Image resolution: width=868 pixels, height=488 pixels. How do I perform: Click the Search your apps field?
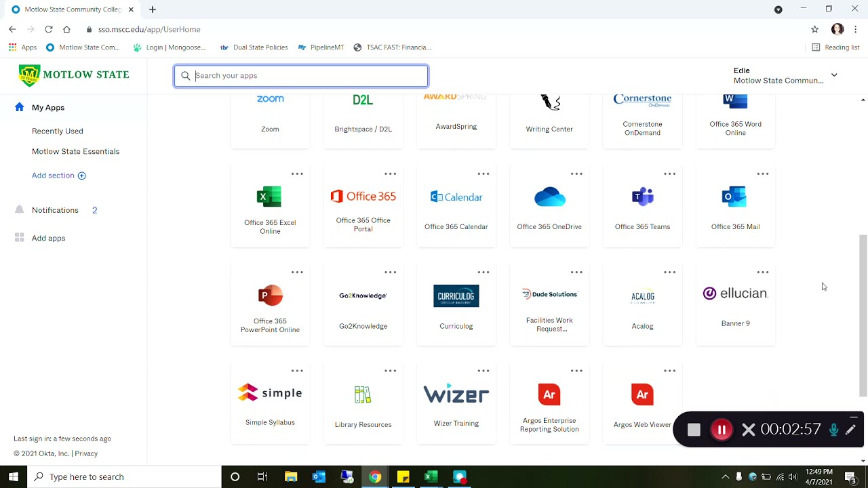tap(301, 76)
